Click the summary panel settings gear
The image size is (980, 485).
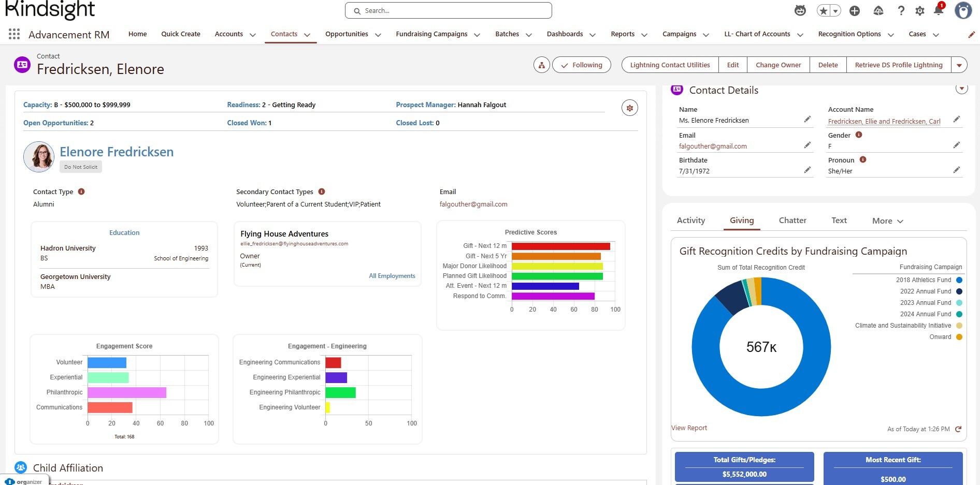(x=629, y=108)
